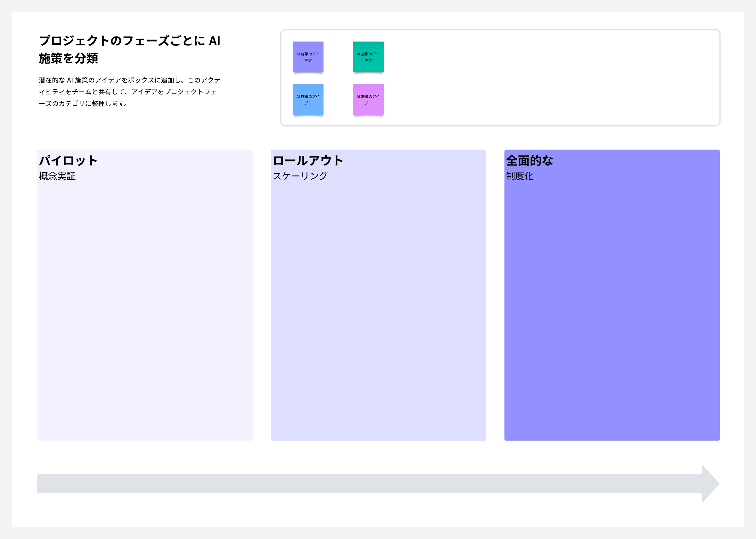Select the スケーリング subtitle text
The image size is (756, 539).
pos(300,176)
